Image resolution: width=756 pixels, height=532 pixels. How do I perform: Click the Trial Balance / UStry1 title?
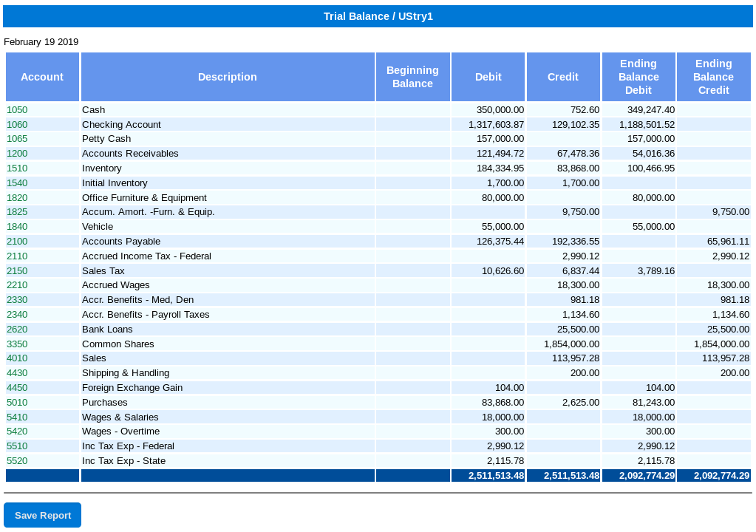tap(378, 16)
